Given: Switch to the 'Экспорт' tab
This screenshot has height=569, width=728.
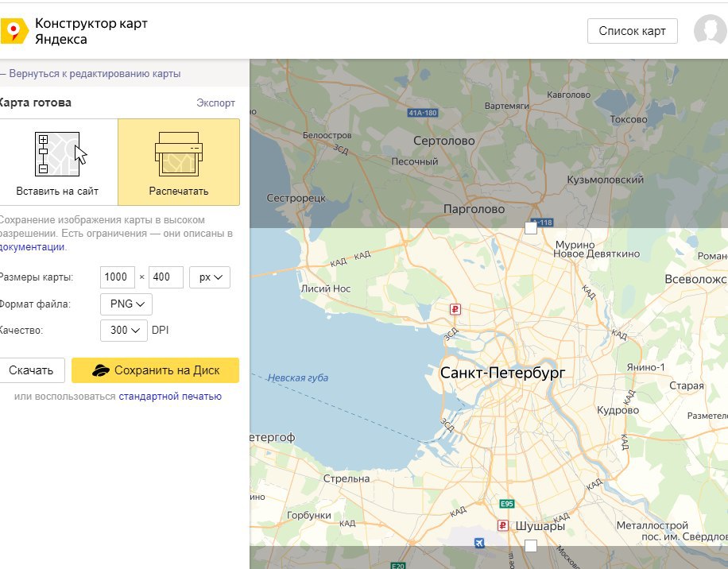Looking at the screenshot, I should [x=215, y=103].
